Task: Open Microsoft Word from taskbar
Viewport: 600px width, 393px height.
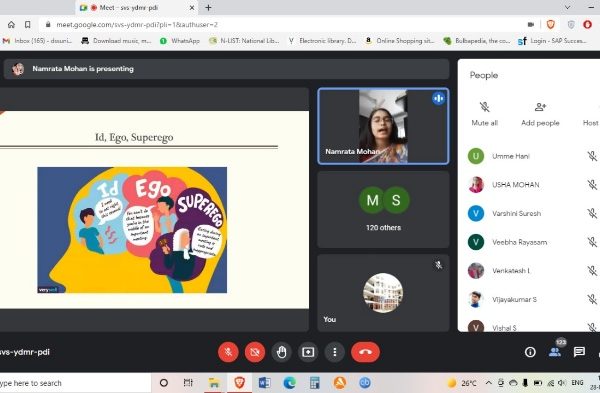Action: 264,383
